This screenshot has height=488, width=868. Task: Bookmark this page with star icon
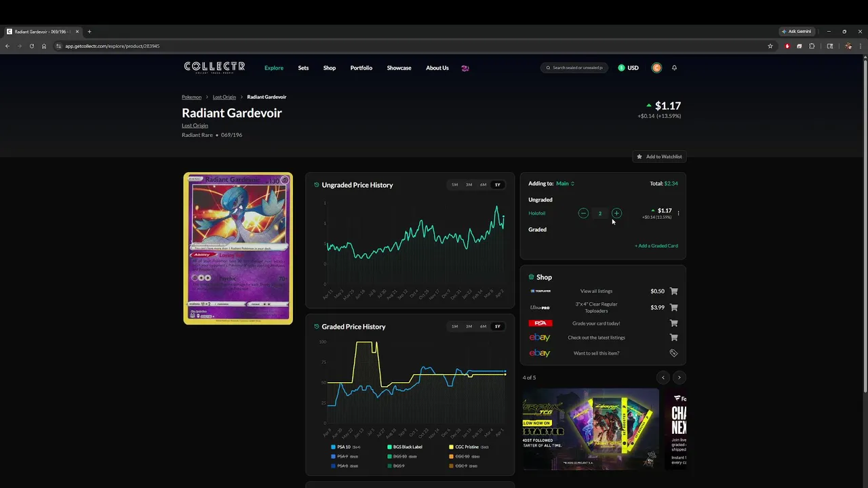(x=770, y=46)
